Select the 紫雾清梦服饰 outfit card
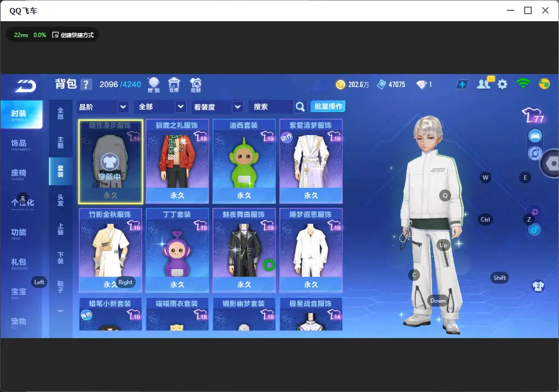The image size is (559, 392). [x=311, y=161]
